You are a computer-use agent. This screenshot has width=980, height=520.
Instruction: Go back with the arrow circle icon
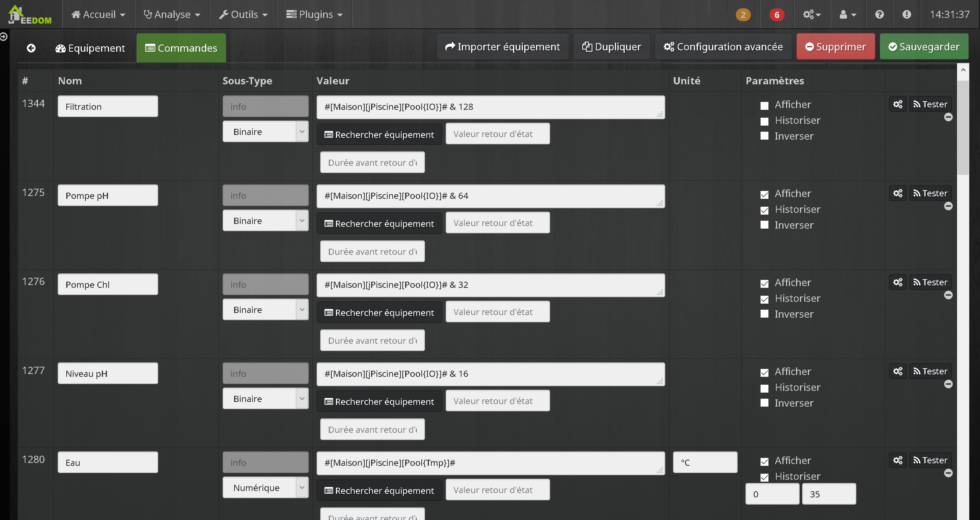(x=31, y=48)
